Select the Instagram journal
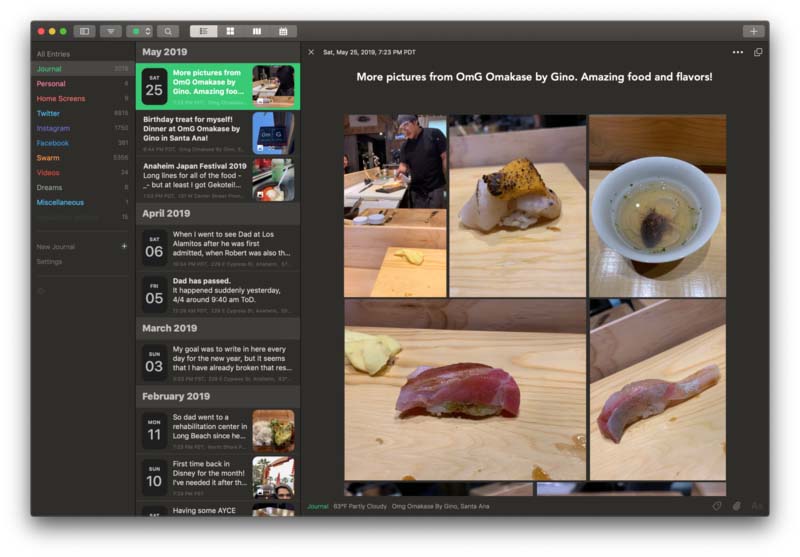Image resolution: width=800 pixels, height=557 pixels. 83,128
